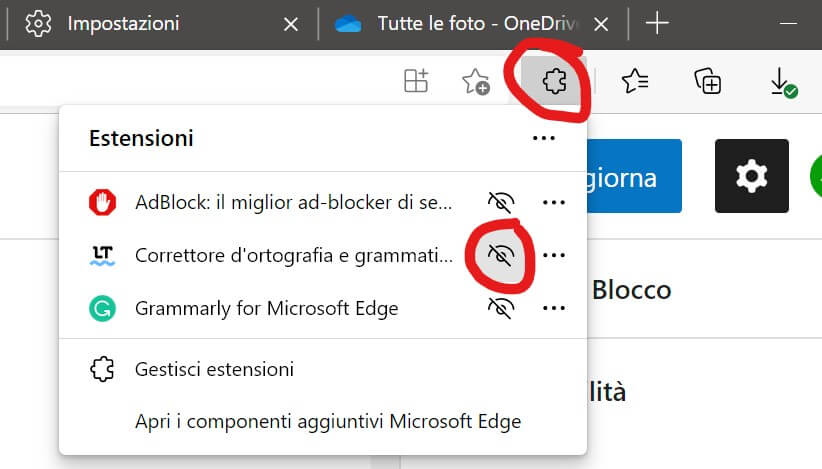Open more actions for AdBlock extension
This screenshot has height=469, width=822.
(x=554, y=202)
